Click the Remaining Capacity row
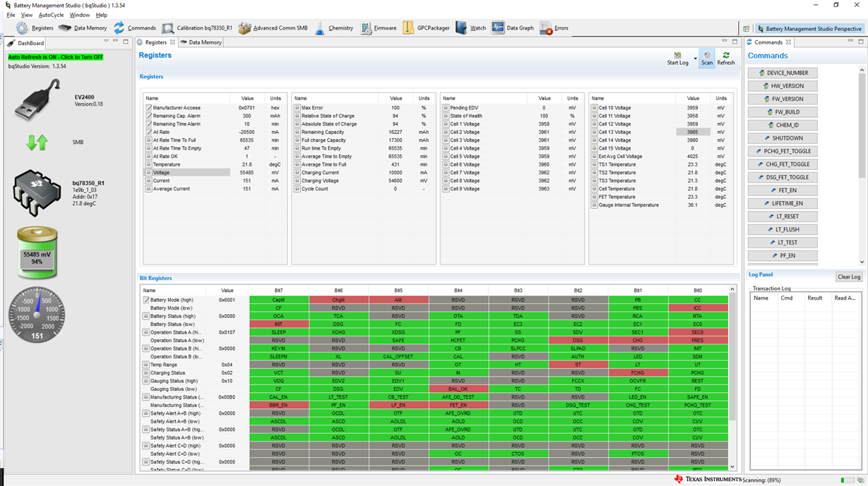This screenshot has height=486, width=868. (x=363, y=132)
